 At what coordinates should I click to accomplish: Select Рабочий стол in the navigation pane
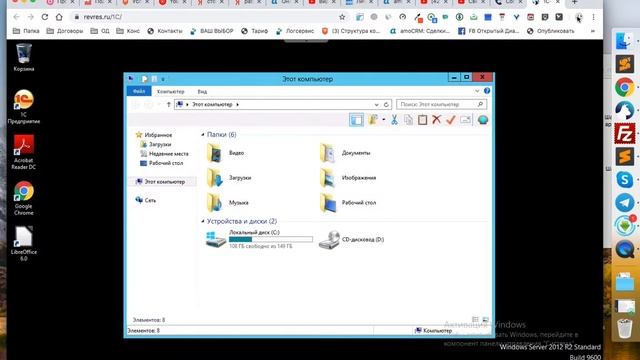point(161,163)
